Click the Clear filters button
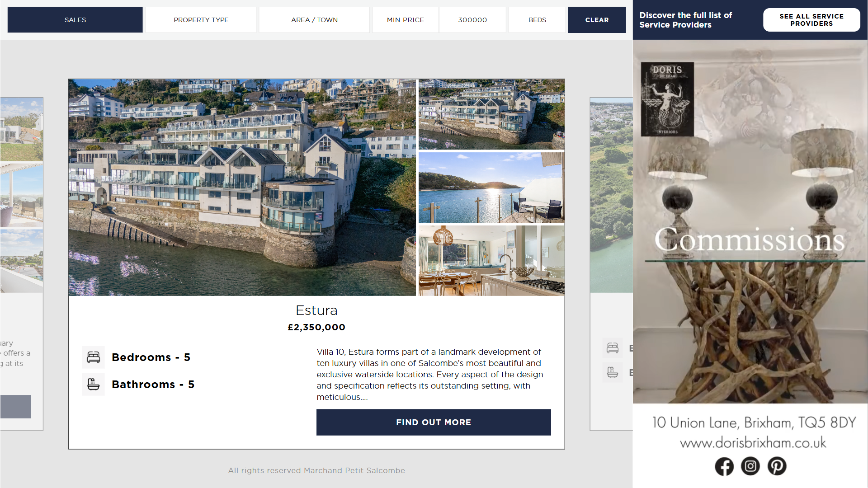This screenshot has height=488, width=868. (597, 20)
